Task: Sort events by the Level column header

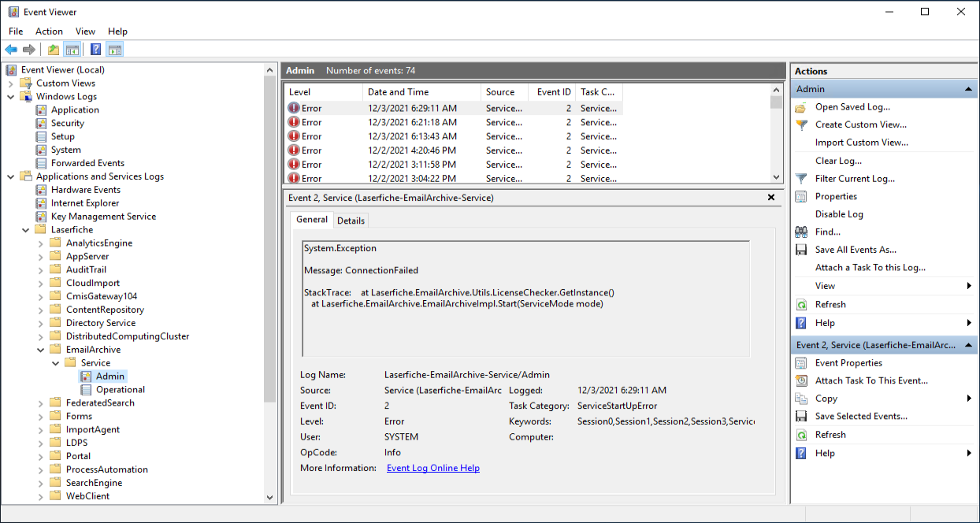Action: coord(323,92)
